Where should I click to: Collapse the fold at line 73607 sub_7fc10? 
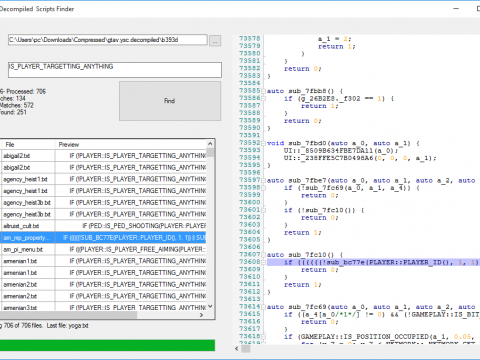(264, 255)
